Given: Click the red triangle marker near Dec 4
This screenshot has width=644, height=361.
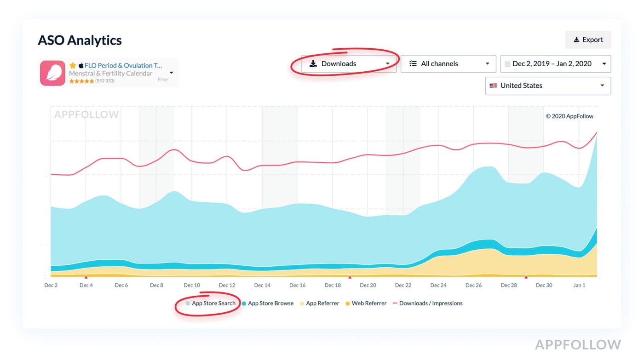Looking at the screenshot, I should click(86, 277).
